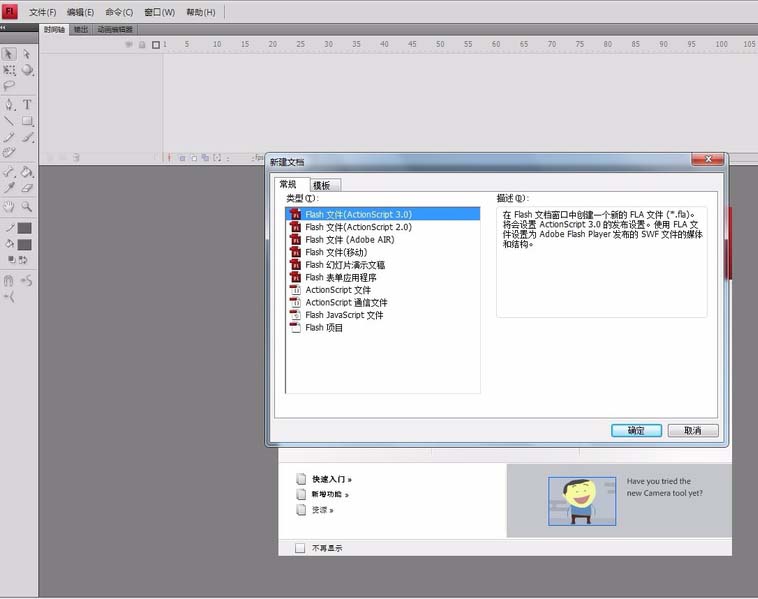Image resolution: width=758 pixels, height=599 pixels.
Task: Open the 新增功能 link on welcome screen
Action: (330, 494)
